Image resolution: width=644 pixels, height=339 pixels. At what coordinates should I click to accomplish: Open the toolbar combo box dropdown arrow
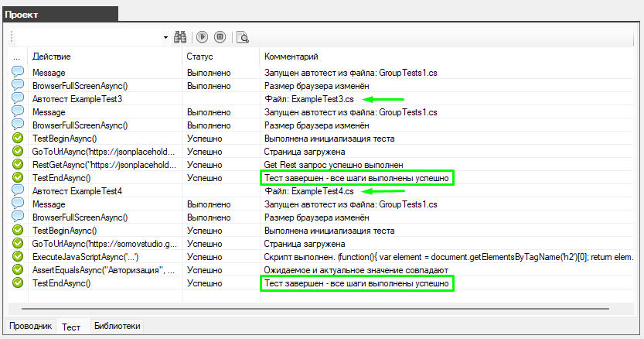pyautogui.click(x=165, y=36)
